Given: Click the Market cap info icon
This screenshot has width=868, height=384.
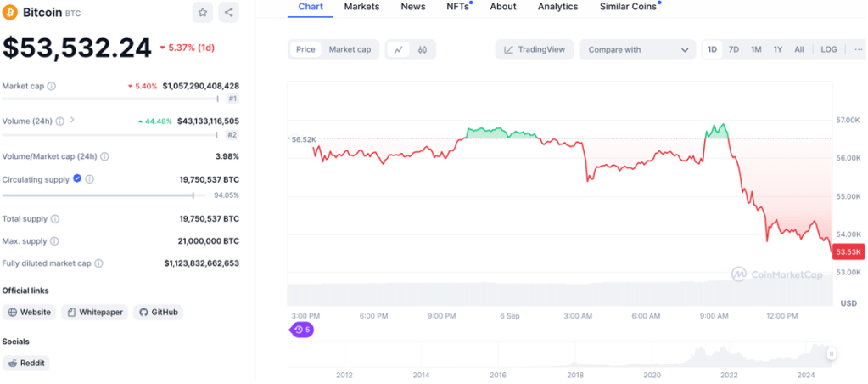Looking at the screenshot, I should (52, 86).
